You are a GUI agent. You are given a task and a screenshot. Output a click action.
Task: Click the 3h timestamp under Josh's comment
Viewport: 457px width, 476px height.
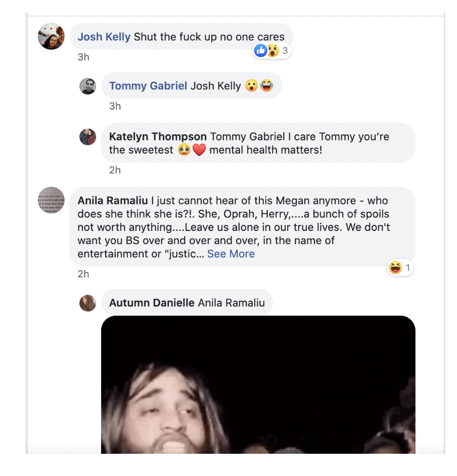[83, 57]
